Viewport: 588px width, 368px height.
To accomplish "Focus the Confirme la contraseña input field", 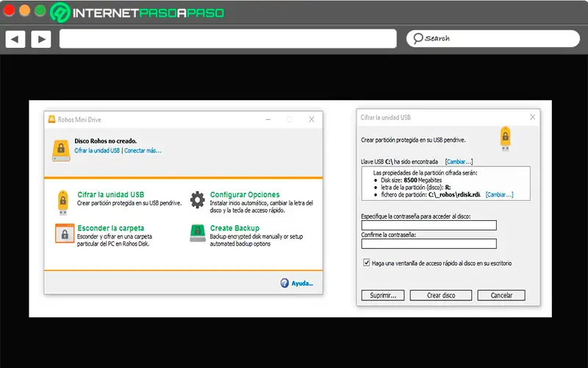I will click(x=429, y=244).
